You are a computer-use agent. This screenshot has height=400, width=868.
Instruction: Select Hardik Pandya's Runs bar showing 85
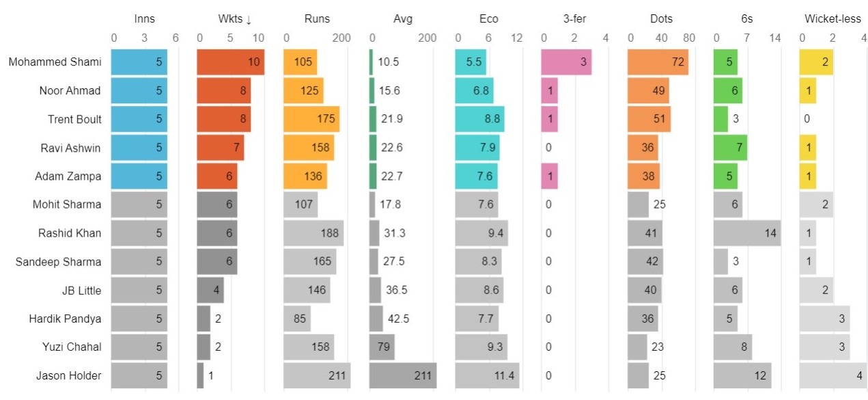click(297, 319)
